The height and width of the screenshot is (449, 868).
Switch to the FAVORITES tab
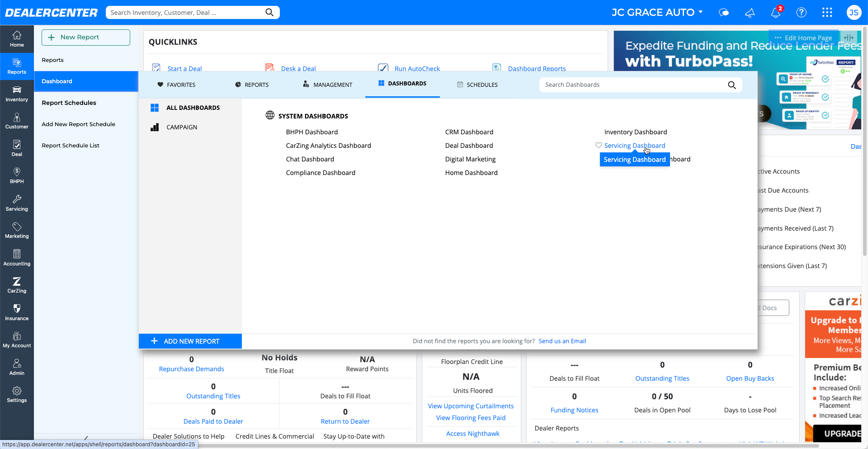coord(176,85)
